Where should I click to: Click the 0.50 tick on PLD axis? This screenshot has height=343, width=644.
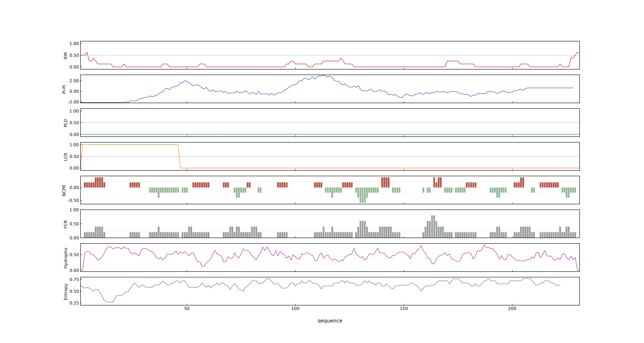[x=74, y=123]
